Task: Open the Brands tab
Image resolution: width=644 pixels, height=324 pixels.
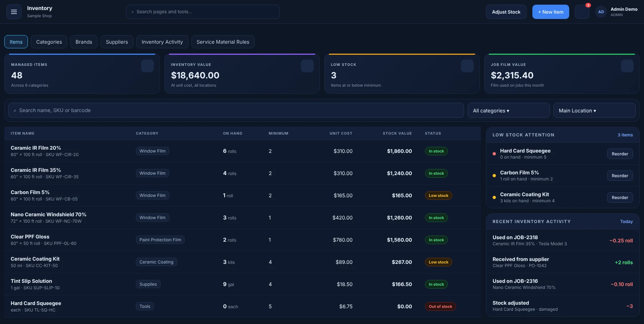Action: click(84, 42)
